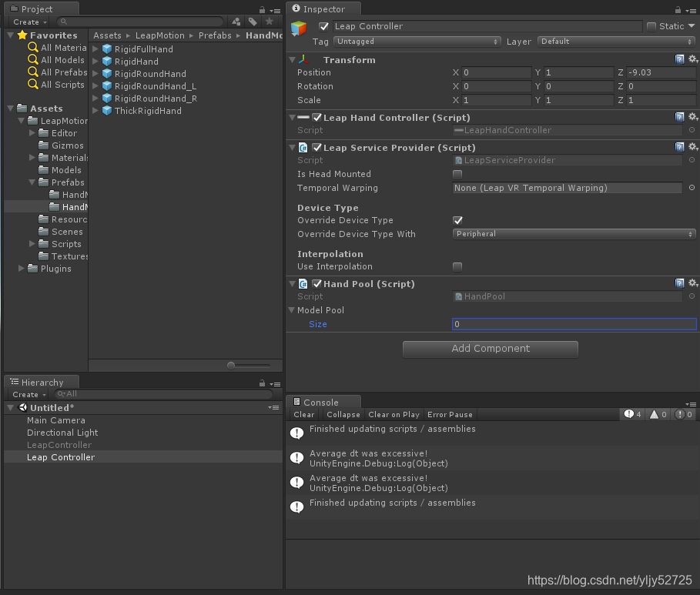Expand the Scripts folder

(x=32, y=244)
